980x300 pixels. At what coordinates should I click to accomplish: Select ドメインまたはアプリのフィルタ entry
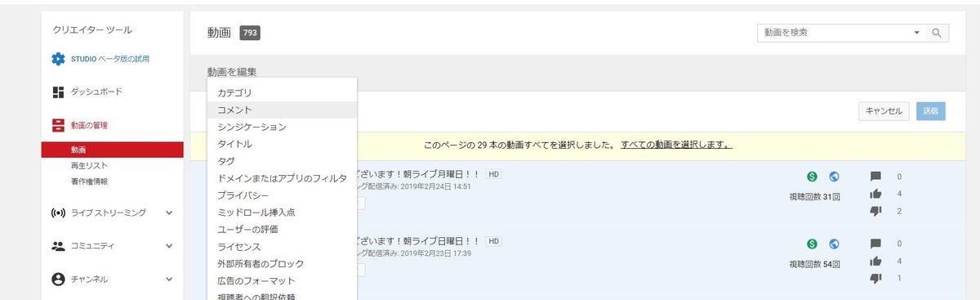[x=282, y=178]
